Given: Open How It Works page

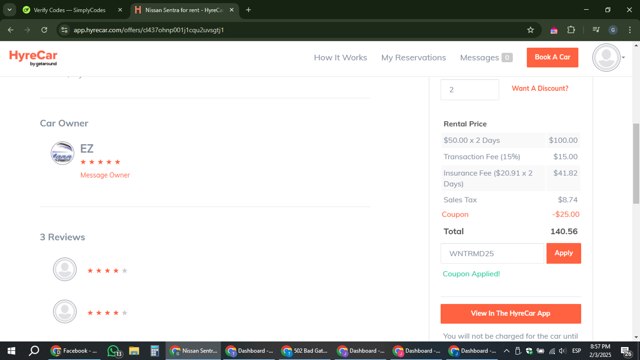Looking at the screenshot, I should 340,58.
